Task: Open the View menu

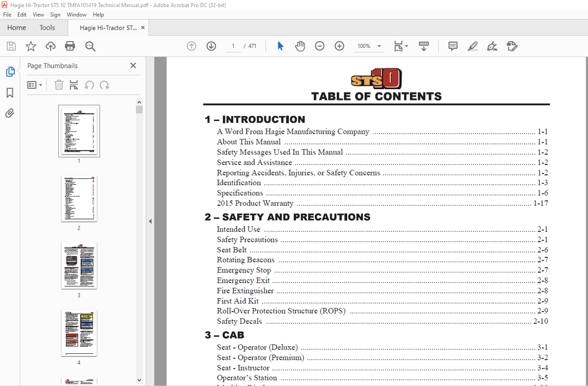Action: point(38,14)
